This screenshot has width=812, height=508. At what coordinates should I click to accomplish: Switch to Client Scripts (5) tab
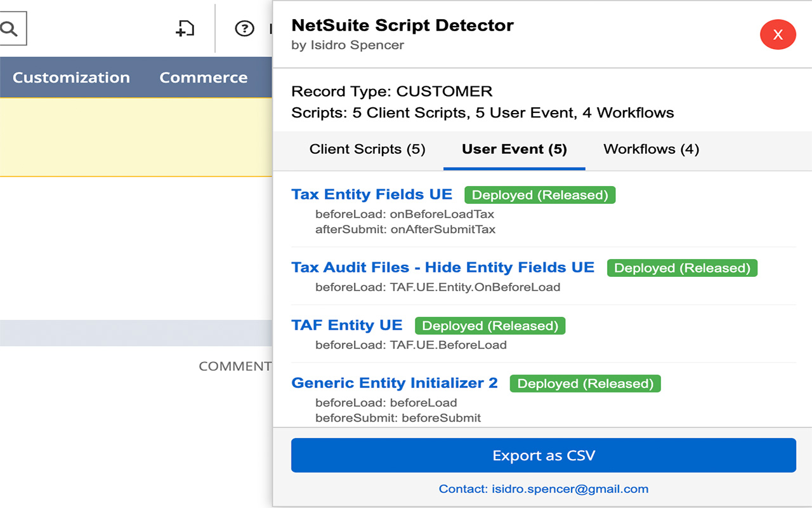367,149
